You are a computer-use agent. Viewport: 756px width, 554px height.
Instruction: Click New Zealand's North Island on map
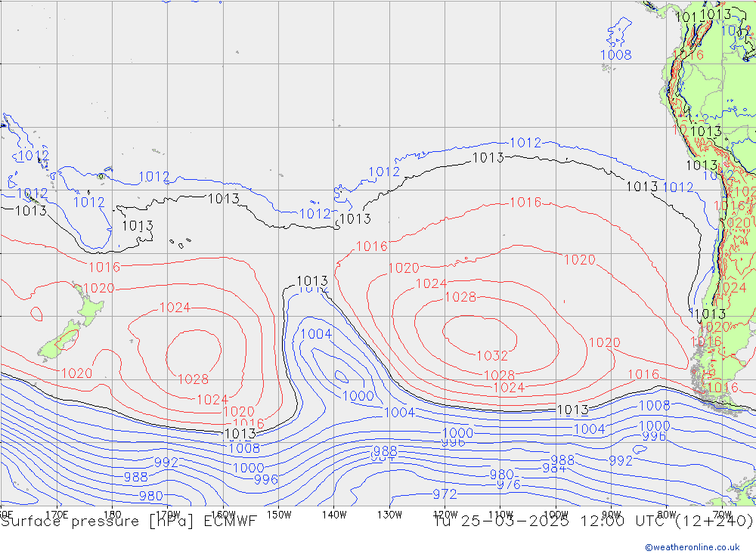tap(88, 308)
